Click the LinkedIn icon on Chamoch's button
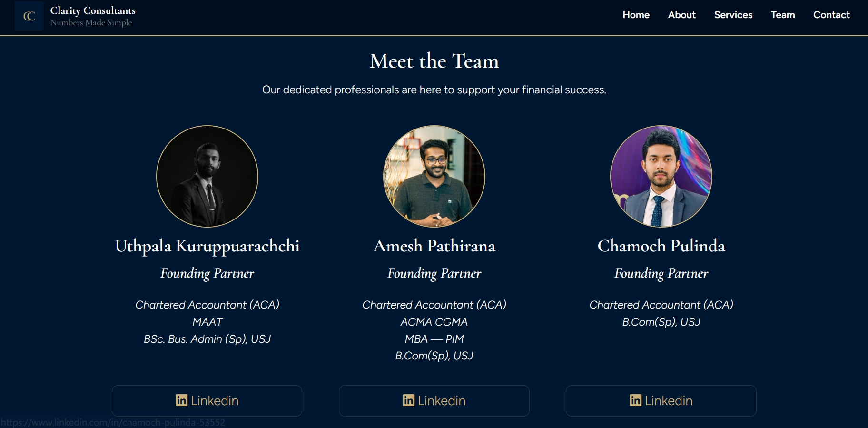This screenshot has width=868, height=428. tap(635, 400)
